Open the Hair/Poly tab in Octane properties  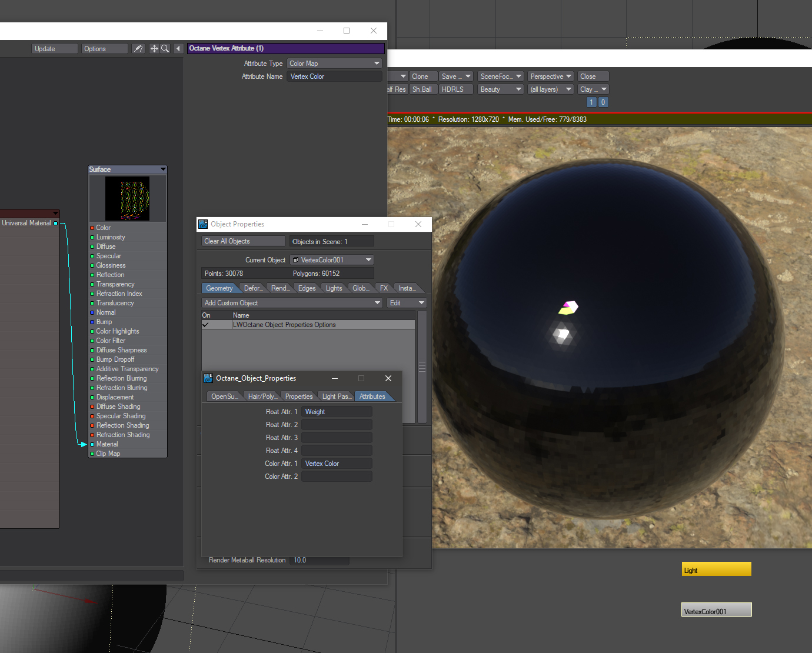pos(261,397)
